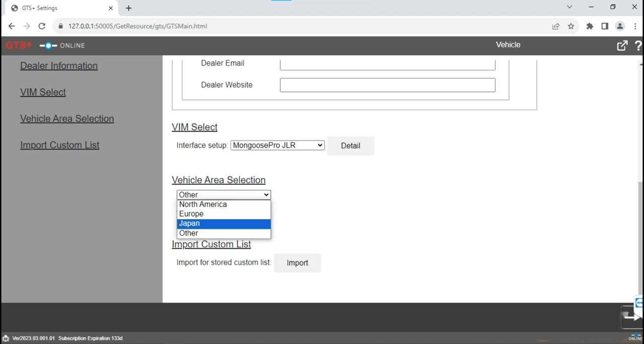Toggle the ONLINE connection switch
644x344 pixels.
48,45
